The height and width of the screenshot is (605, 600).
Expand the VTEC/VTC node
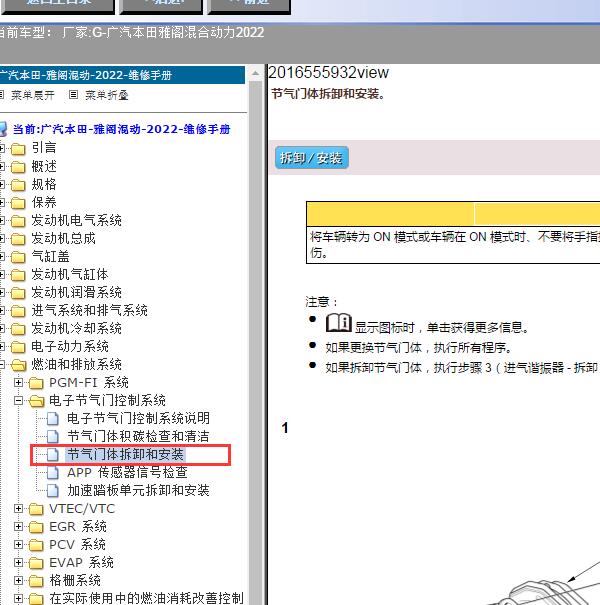point(18,509)
